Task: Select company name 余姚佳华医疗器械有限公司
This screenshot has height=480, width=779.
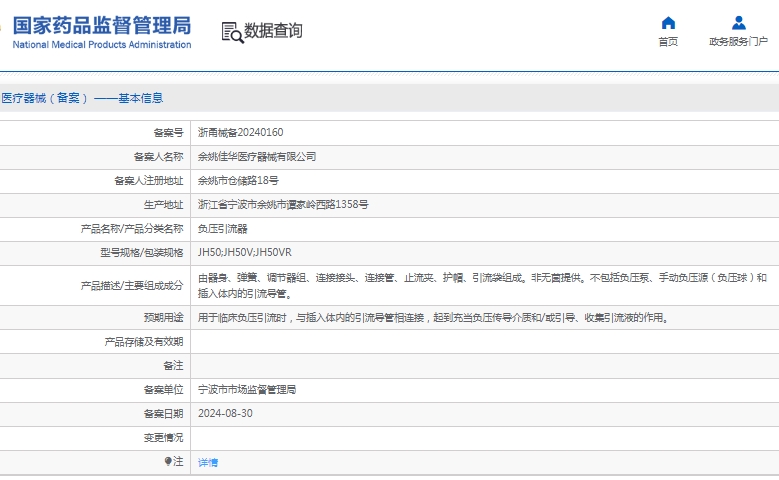Action: 257,157
